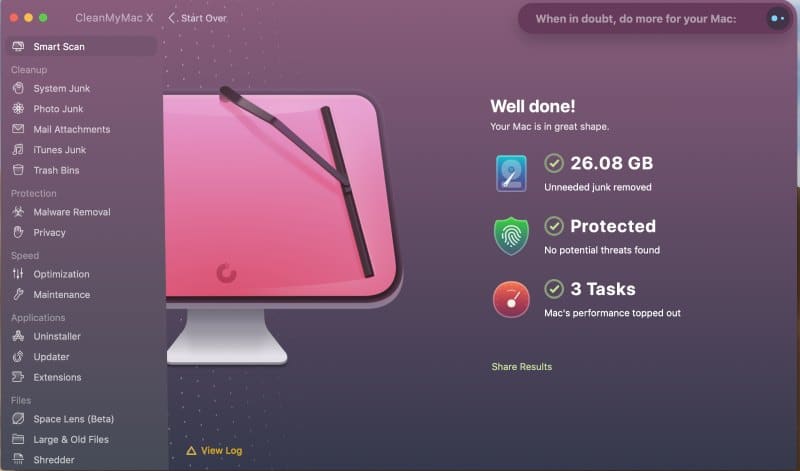Open the assistant dots button at top right
The height and width of the screenshot is (471, 800).
click(778, 19)
